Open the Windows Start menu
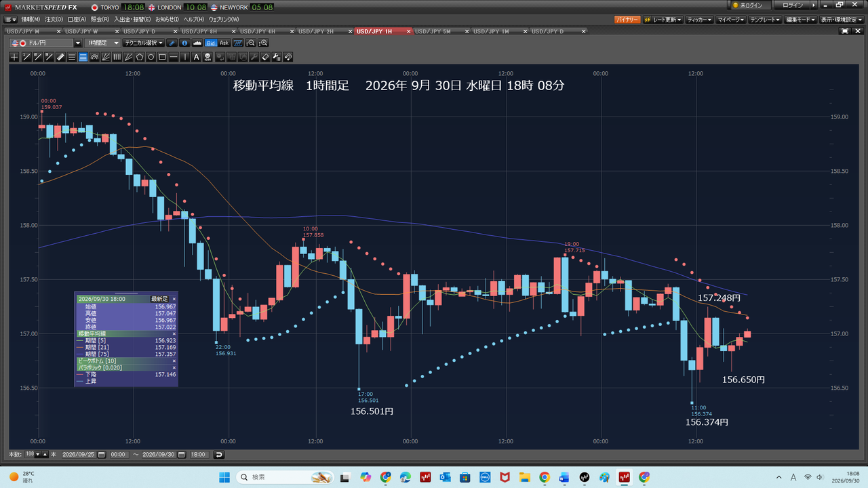 point(224,477)
